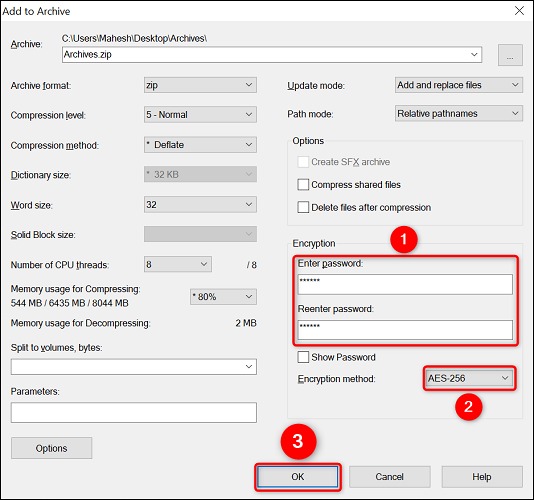This screenshot has height=500, width=534.
Task: Click the Parameters text field
Action: 134,412
